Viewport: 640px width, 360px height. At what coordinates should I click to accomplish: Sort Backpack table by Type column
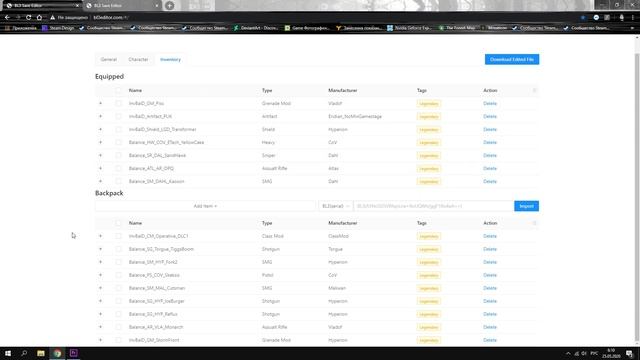pos(267,223)
